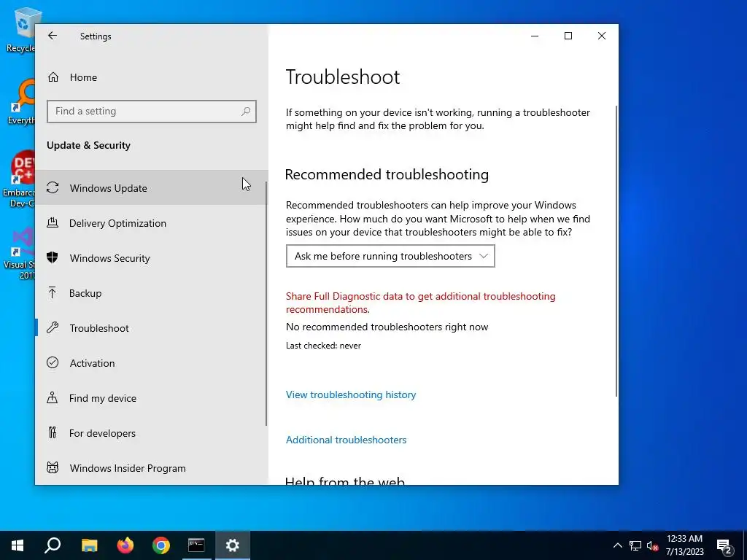Launch Firefox from taskbar
The width and height of the screenshot is (747, 560).
tap(125, 545)
